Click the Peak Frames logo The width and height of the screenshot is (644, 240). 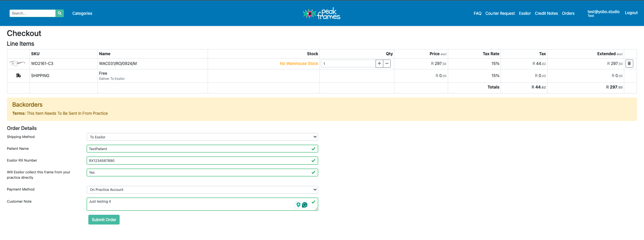point(321,14)
